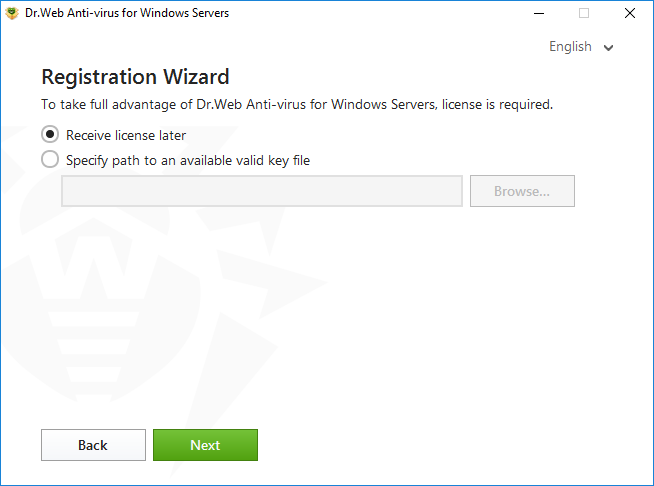Image resolution: width=654 pixels, height=486 pixels.
Task: Minimize the Dr.Web installer window
Action: click(x=539, y=13)
